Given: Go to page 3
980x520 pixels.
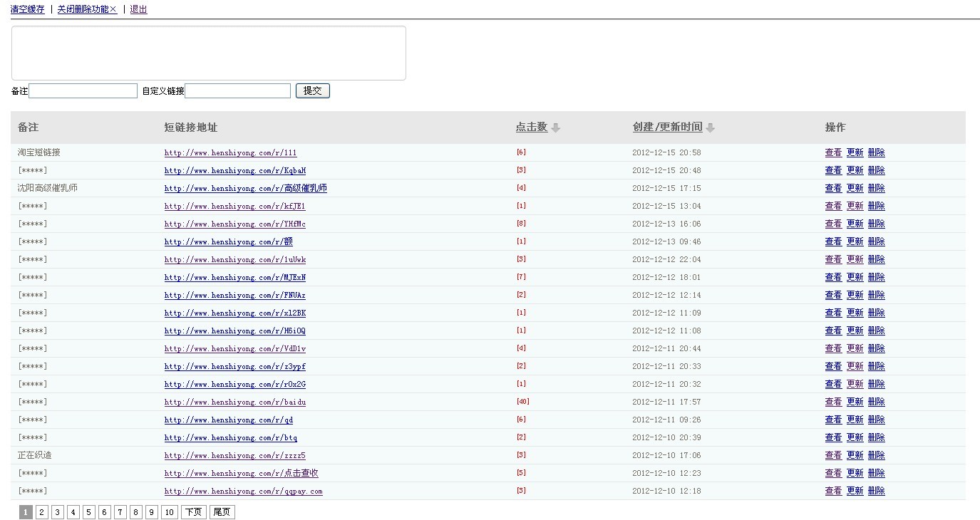Looking at the screenshot, I should (x=58, y=512).
